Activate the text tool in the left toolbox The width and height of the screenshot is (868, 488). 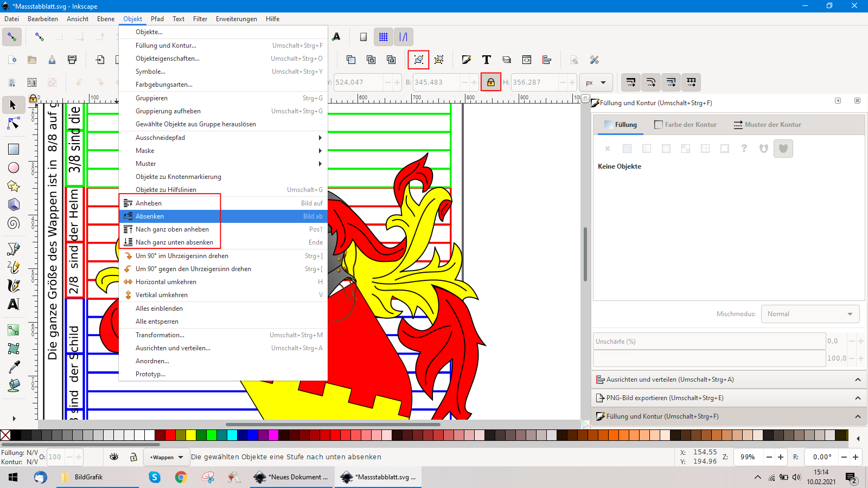pyautogui.click(x=14, y=304)
